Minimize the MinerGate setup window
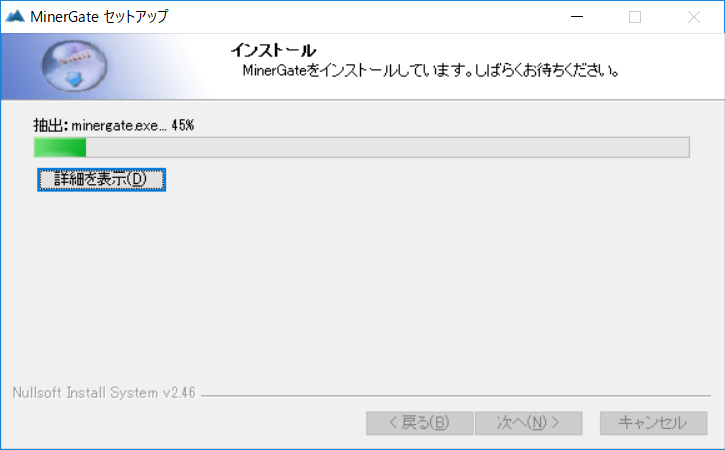Screen dimensions: 725x450 [x=577, y=17]
